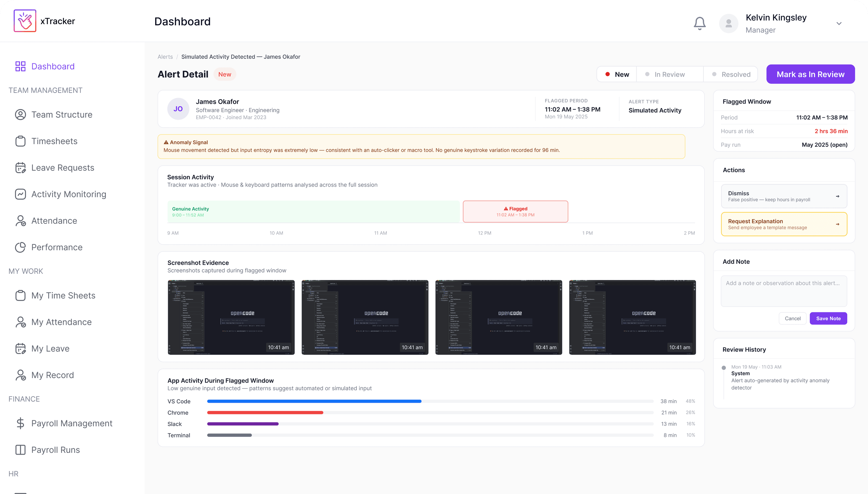Open the fourth screenshot evidence thumbnail
The width and height of the screenshot is (868, 494).
point(632,317)
